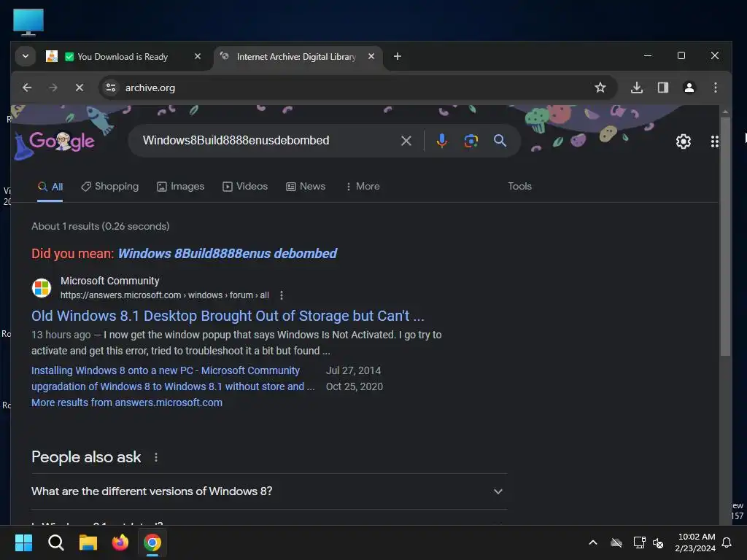The image size is (747, 560).
Task: Click Microsoft Community site favicon
Action: [x=42, y=287]
